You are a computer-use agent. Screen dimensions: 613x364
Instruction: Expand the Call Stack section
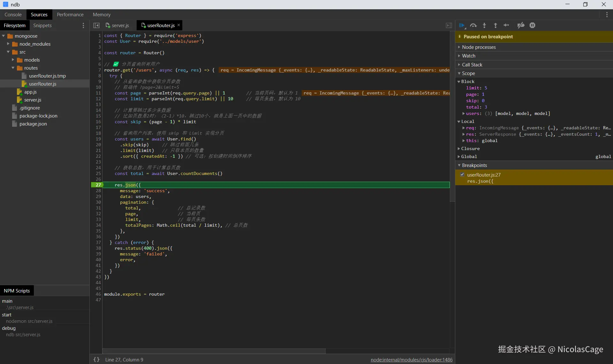coord(472,65)
